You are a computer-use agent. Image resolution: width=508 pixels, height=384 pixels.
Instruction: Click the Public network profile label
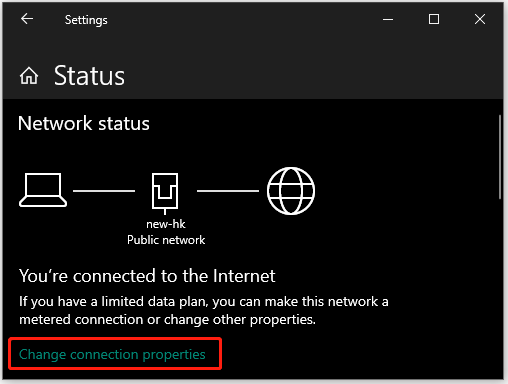(166, 240)
